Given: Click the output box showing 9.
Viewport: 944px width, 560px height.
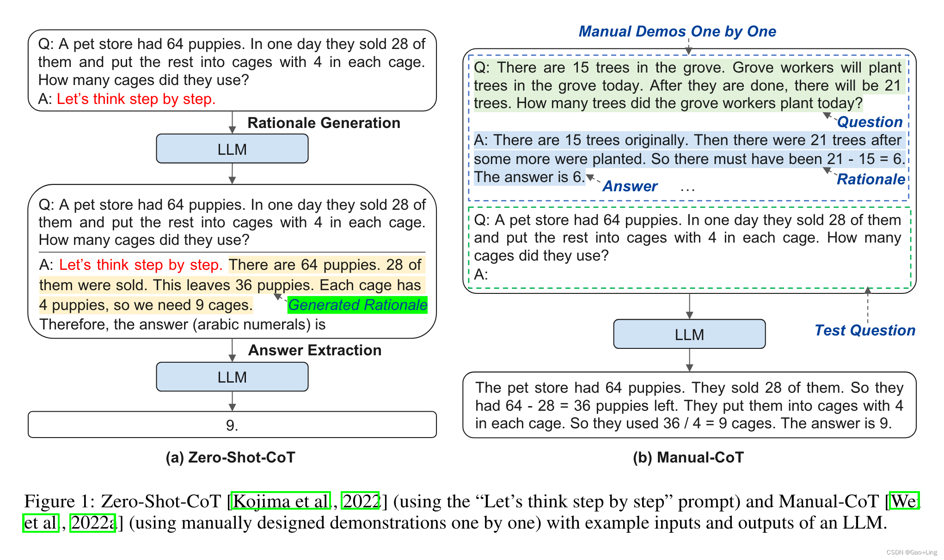Looking at the screenshot, I should pos(232,425).
